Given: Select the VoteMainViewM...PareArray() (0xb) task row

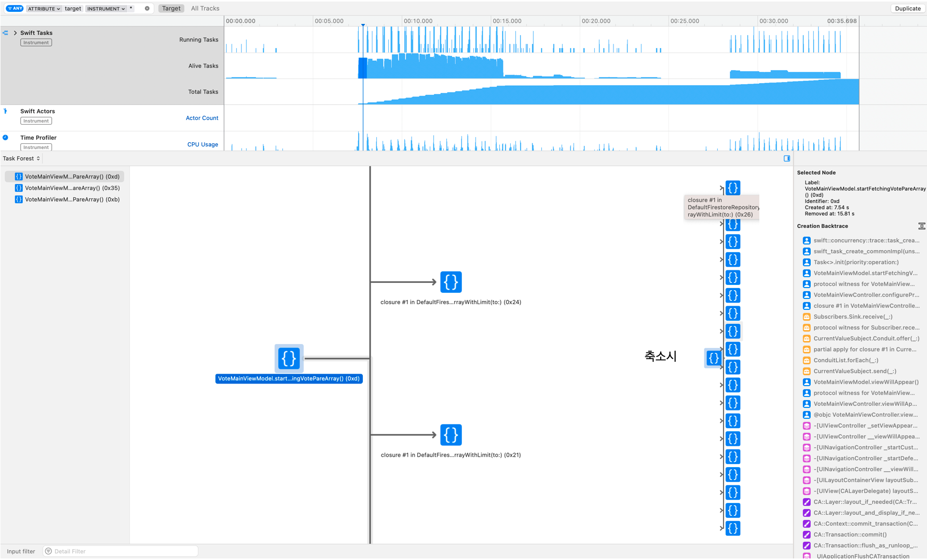Looking at the screenshot, I should (65, 199).
